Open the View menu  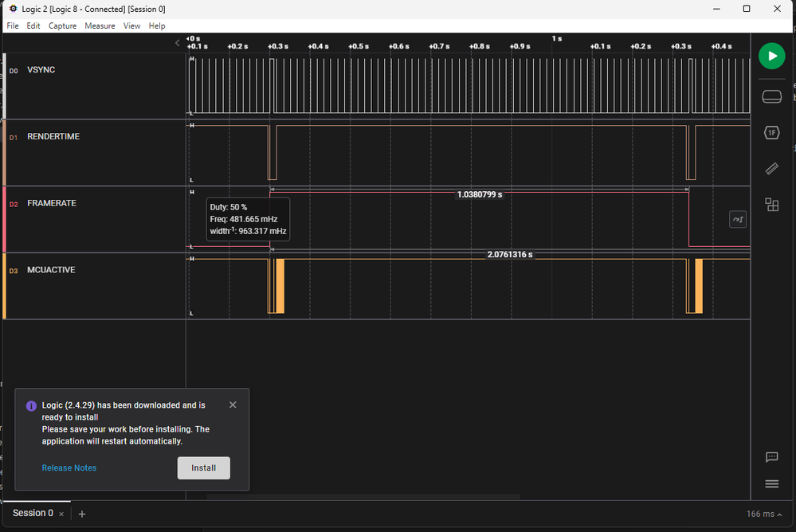pyautogui.click(x=132, y=26)
